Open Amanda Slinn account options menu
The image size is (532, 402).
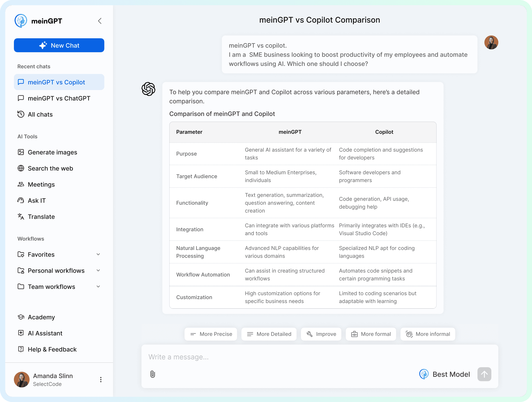click(101, 380)
